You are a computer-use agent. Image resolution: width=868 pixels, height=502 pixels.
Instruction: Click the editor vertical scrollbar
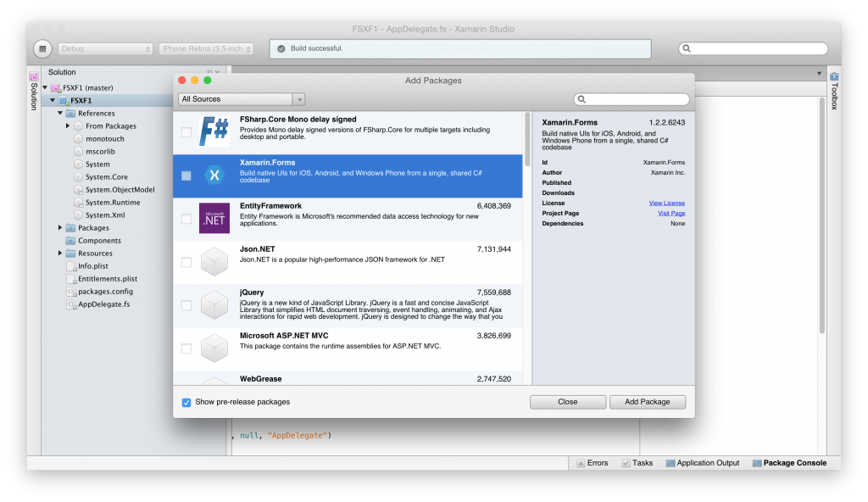pos(821,216)
